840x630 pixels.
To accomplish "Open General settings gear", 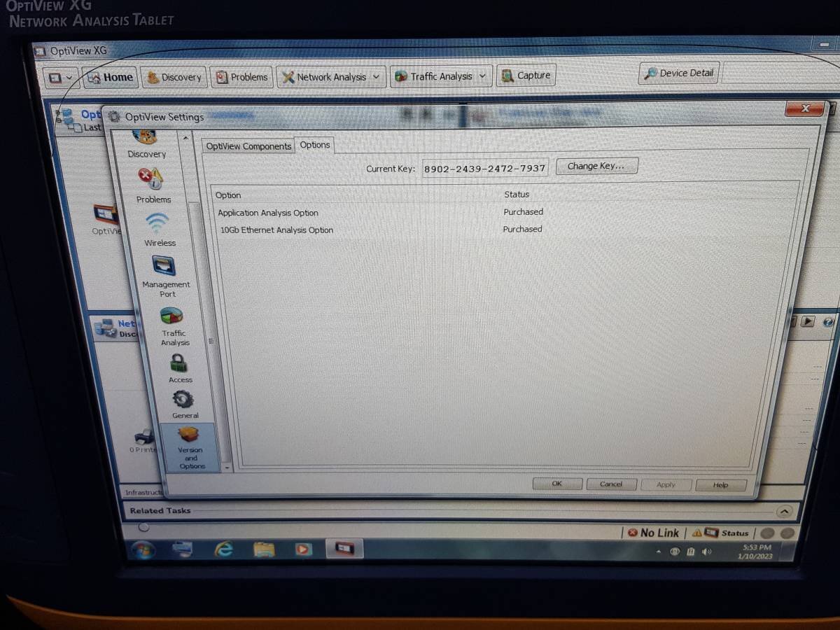I will coord(184,405).
